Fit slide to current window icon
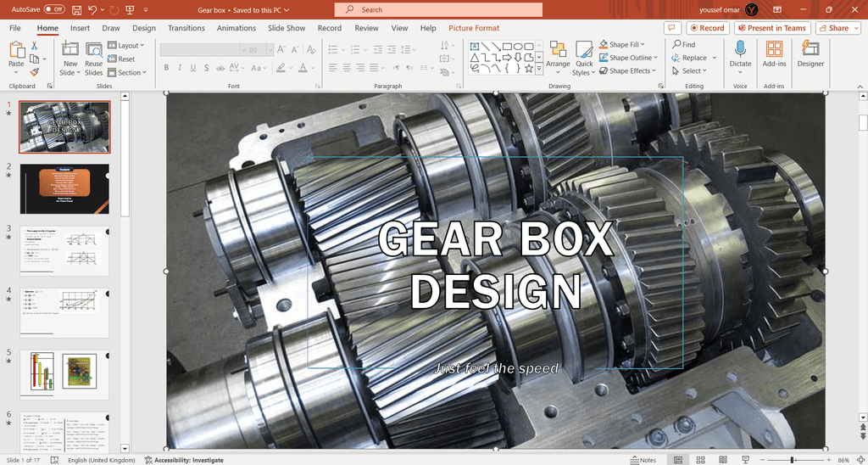The width and height of the screenshot is (868, 465). point(860,460)
